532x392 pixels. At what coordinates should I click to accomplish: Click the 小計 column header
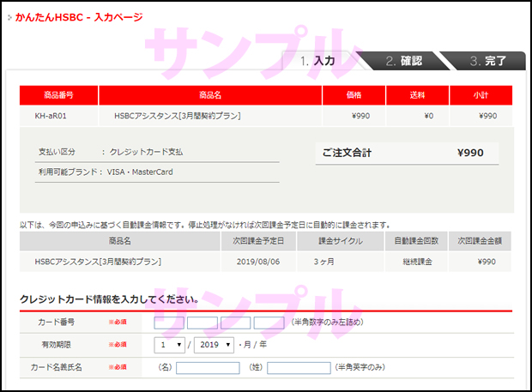[x=481, y=95]
